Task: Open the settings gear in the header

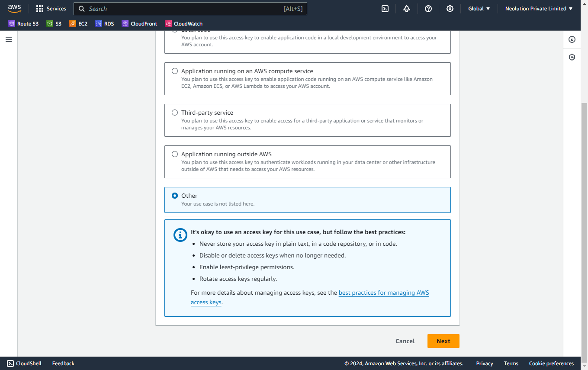Action: (x=450, y=9)
